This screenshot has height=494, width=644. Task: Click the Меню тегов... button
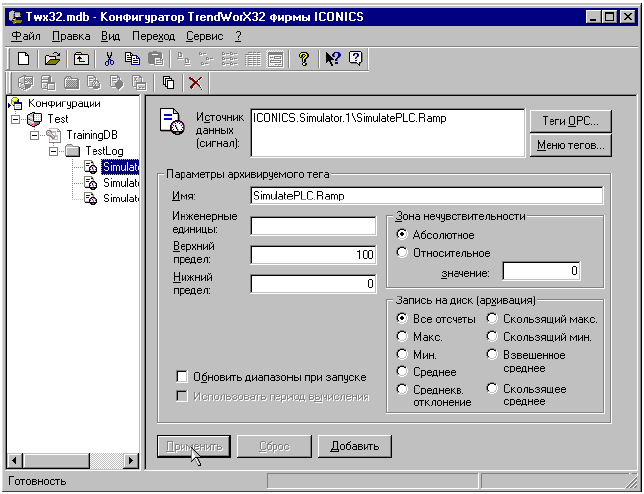click(x=570, y=145)
